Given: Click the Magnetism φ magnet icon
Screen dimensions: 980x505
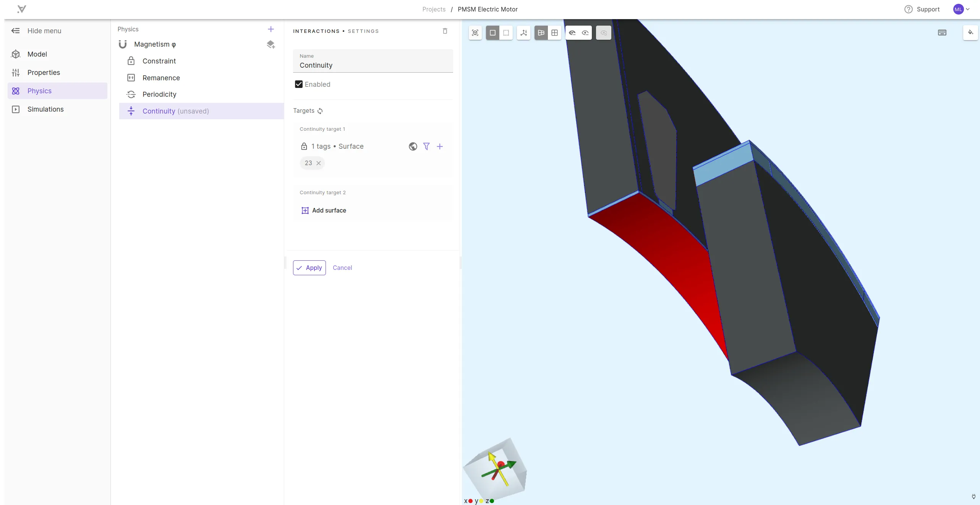Looking at the screenshot, I should (x=123, y=44).
